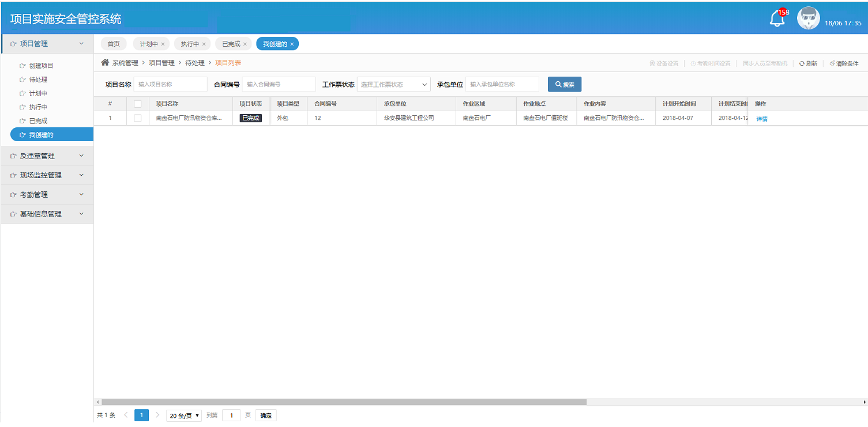Screen dimensions: 868x427
Task: Collapse the 项目管理 sidebar menu
Action: coord(47,43)
